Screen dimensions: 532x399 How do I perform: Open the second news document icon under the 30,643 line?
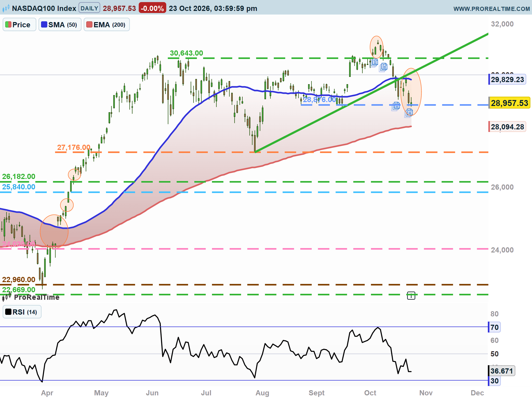pos(383,67)
